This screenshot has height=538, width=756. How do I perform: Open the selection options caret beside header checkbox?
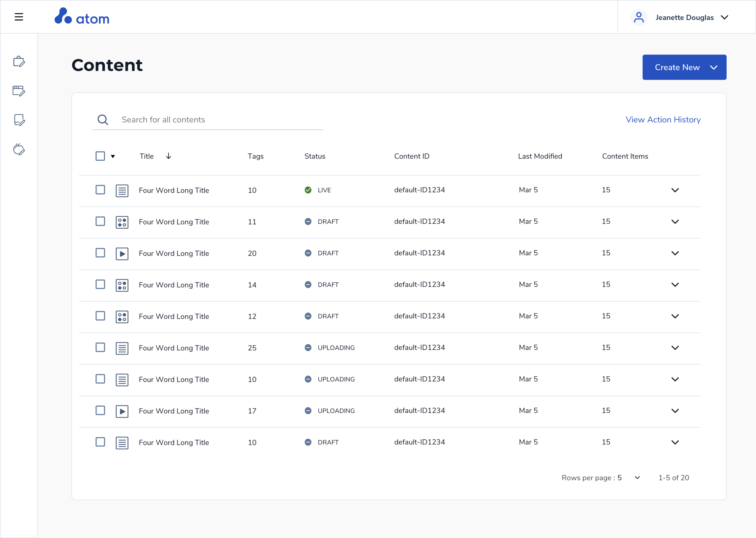pos(113,156)
